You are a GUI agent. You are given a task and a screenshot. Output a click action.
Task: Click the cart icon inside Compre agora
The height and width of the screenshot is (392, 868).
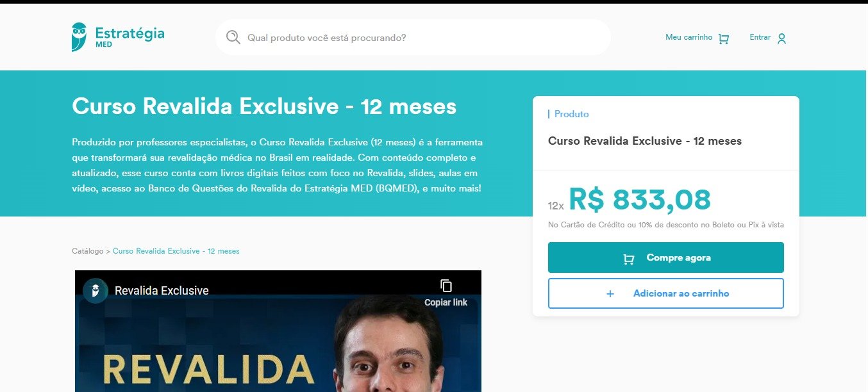coord(629,258)
